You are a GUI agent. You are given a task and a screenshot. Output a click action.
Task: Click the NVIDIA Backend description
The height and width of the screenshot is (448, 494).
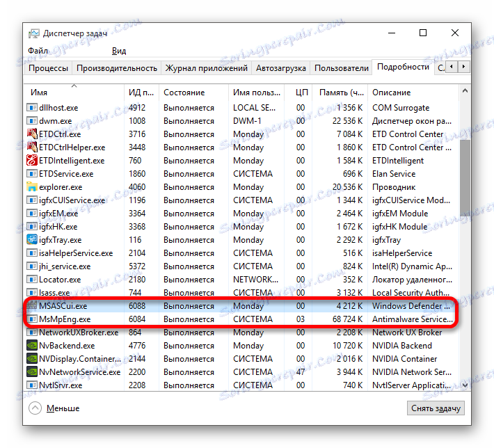pos(402,346)
